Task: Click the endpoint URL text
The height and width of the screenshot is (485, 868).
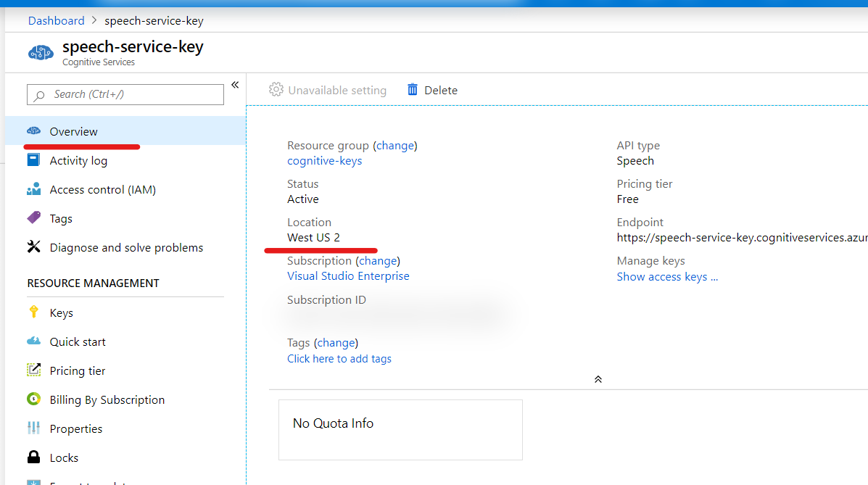Action: pyautogui.click(x=742, y=238)
